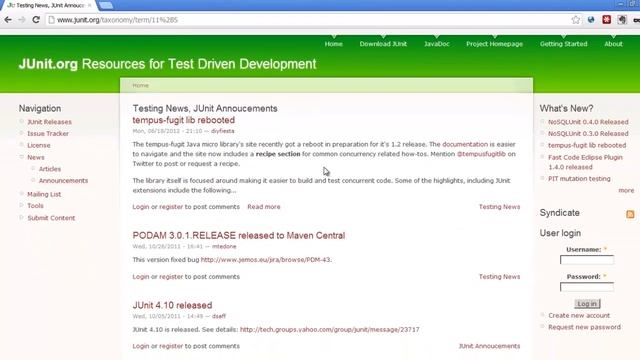
Task: Click Testing News tag on PODAM post
Action: point(499,276)
